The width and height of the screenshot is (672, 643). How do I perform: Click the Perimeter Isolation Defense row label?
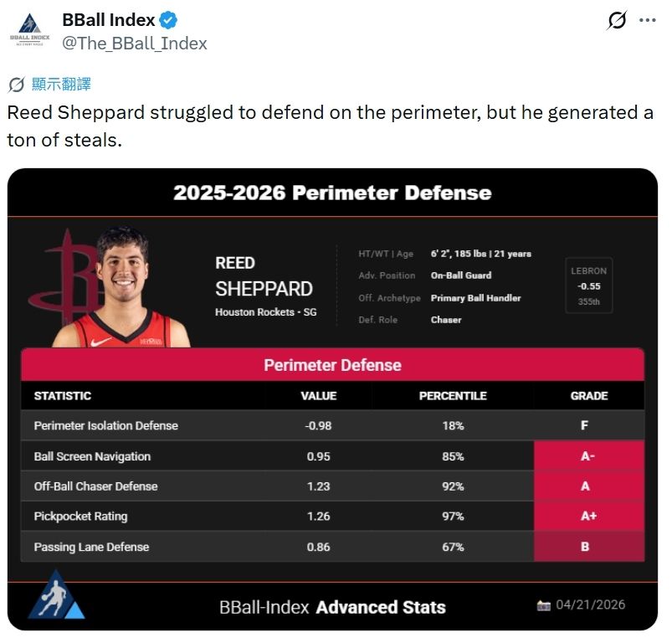[x=105, y=425]
